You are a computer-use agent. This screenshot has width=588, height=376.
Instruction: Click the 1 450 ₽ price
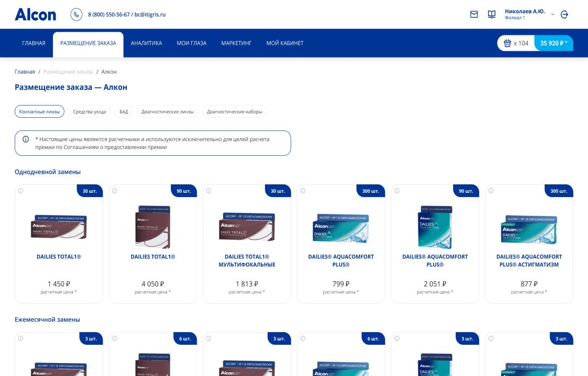[59, 284]
